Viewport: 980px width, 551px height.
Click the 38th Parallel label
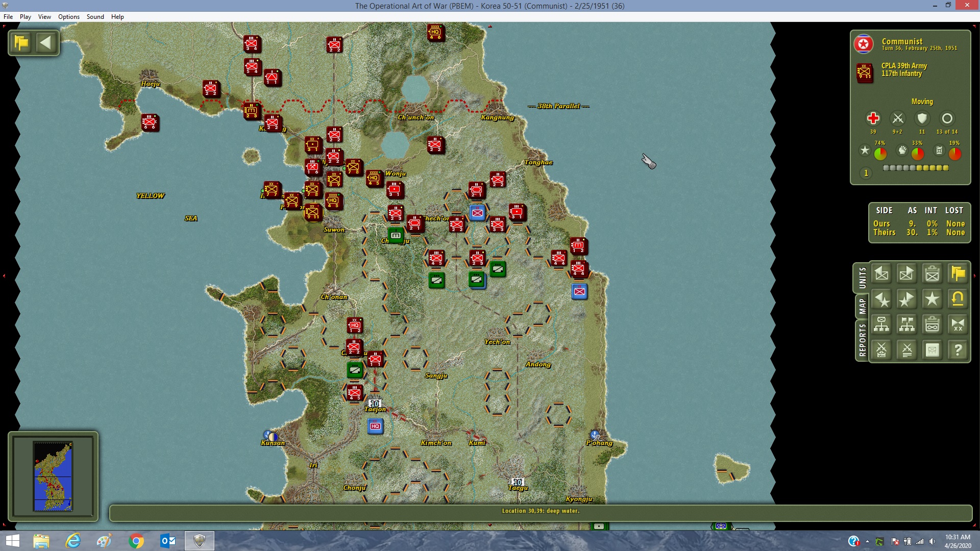point(558,106)
